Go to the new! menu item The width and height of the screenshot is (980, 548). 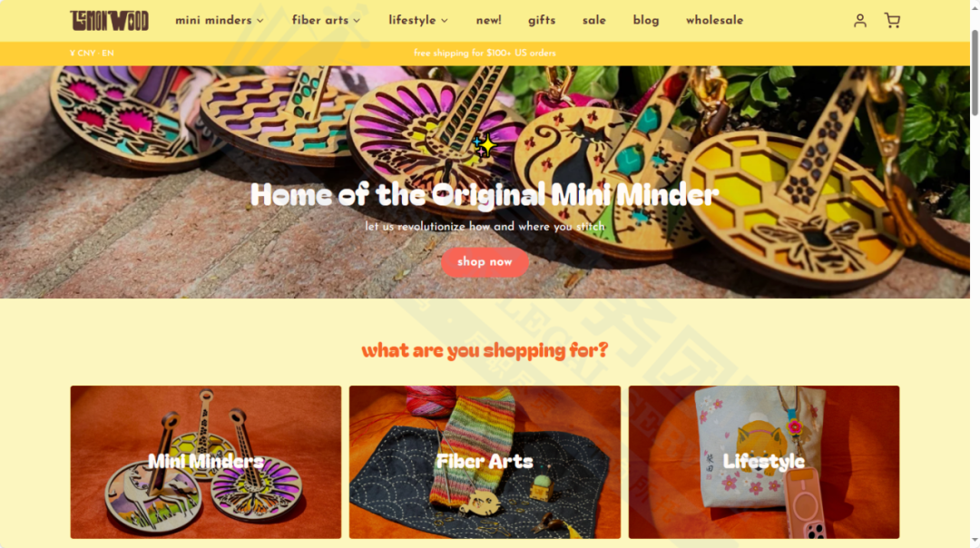point(489,21)
